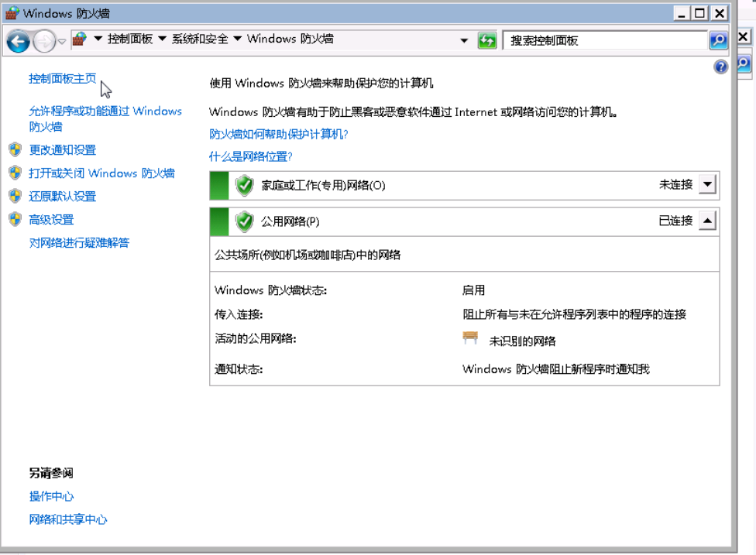Click close X in the background window
756x555 pixels.
[744, 36]
